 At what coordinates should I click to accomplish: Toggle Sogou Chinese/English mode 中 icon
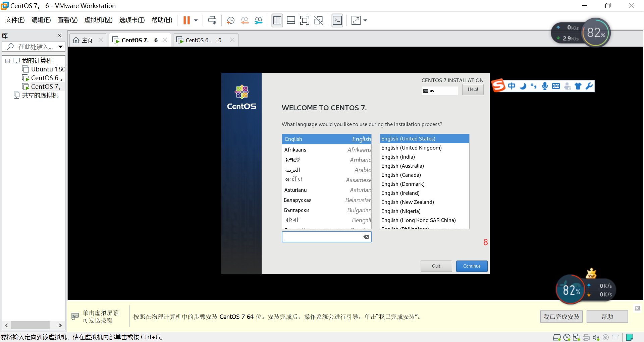click(x=512, y=86)
